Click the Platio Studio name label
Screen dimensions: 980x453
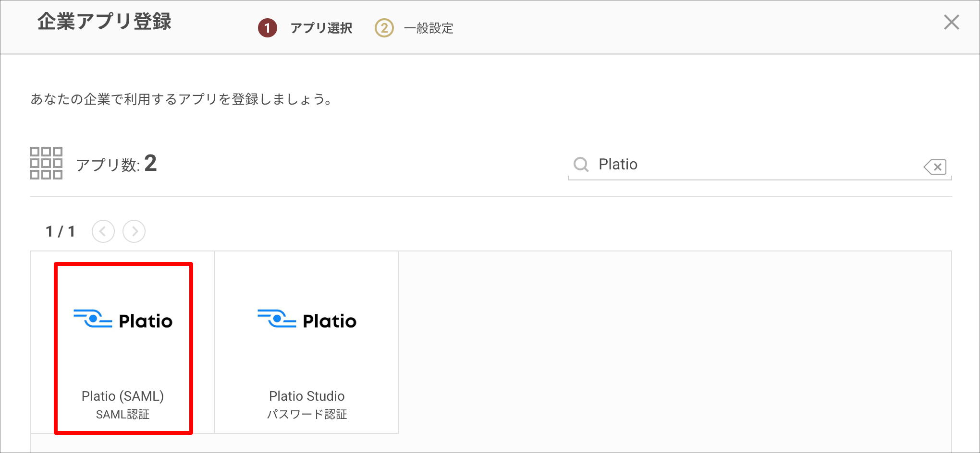307,396
